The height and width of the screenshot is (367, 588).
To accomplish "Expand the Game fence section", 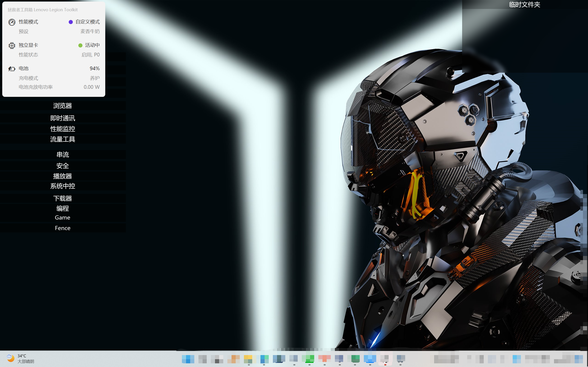I will coord(62,217).
